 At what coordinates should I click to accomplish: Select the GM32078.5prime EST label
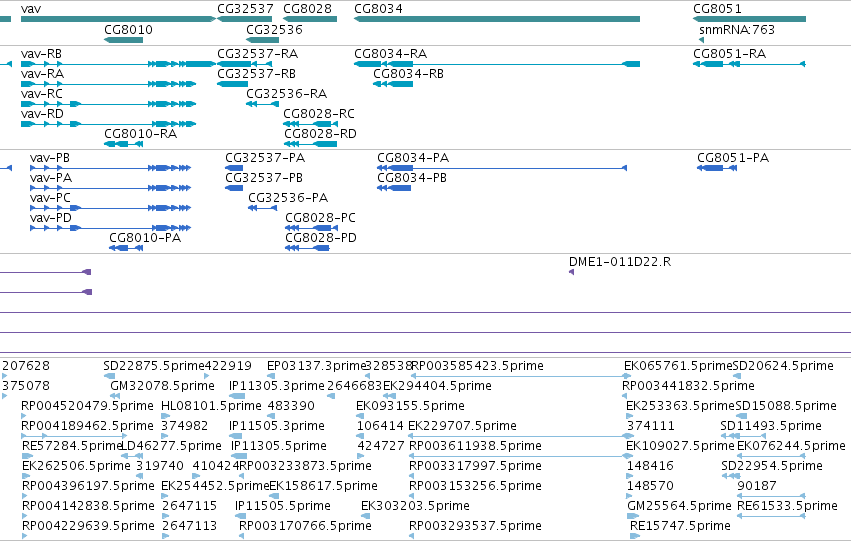(162, 386)
